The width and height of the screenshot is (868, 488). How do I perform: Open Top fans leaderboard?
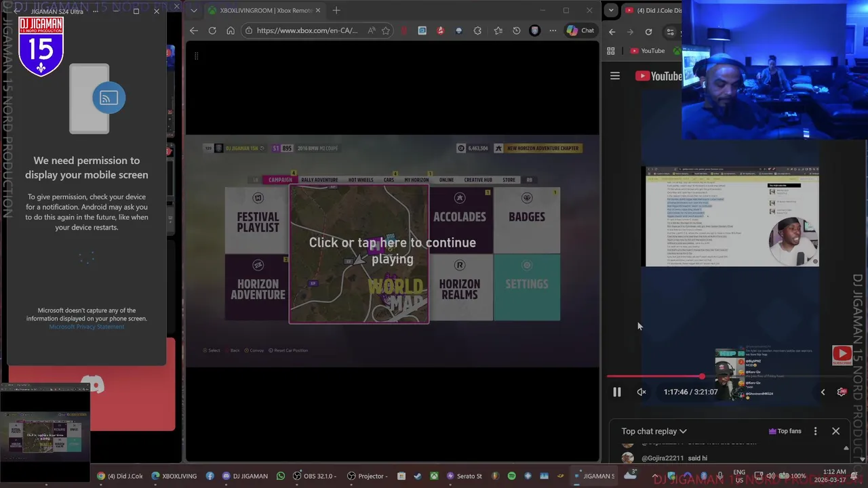pos(785,431)
